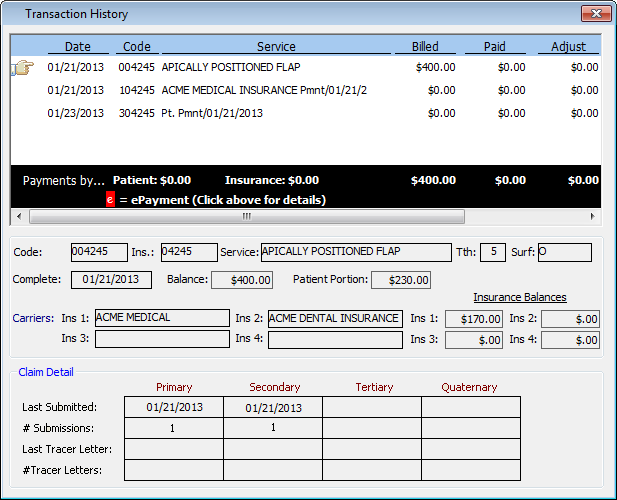Viewport: 617px width, 500px height.
Task: Click the horizontal scrollbar right arrow
Action: click(x=592, y=216)
